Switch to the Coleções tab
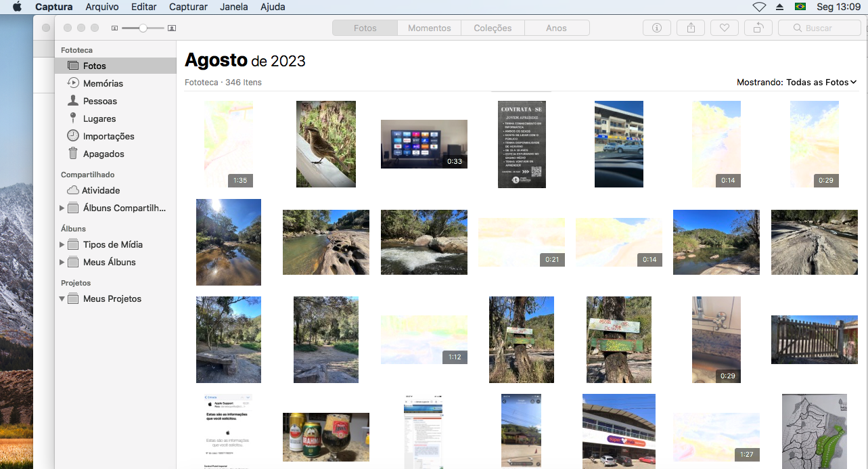This screenshot has width=868, height=469. click(493, 28)
